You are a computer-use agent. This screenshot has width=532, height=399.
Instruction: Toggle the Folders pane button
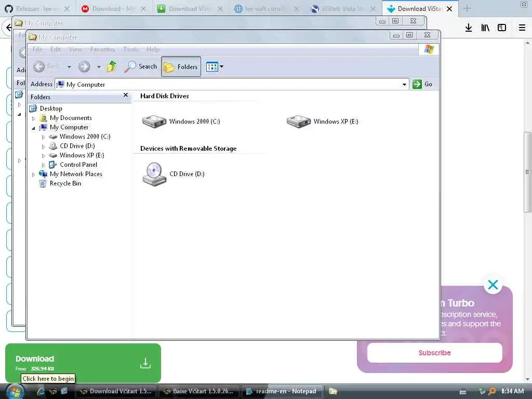[181, 66]
